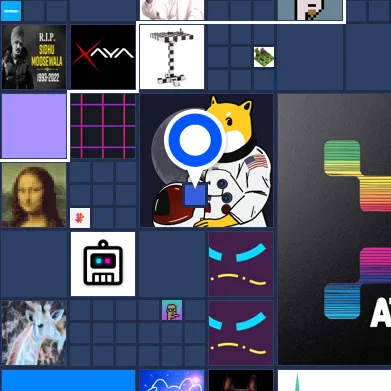Open the pixelated Mona Lisa tile
The height and width of the screenshot is (391, 391).
[34, 195]
